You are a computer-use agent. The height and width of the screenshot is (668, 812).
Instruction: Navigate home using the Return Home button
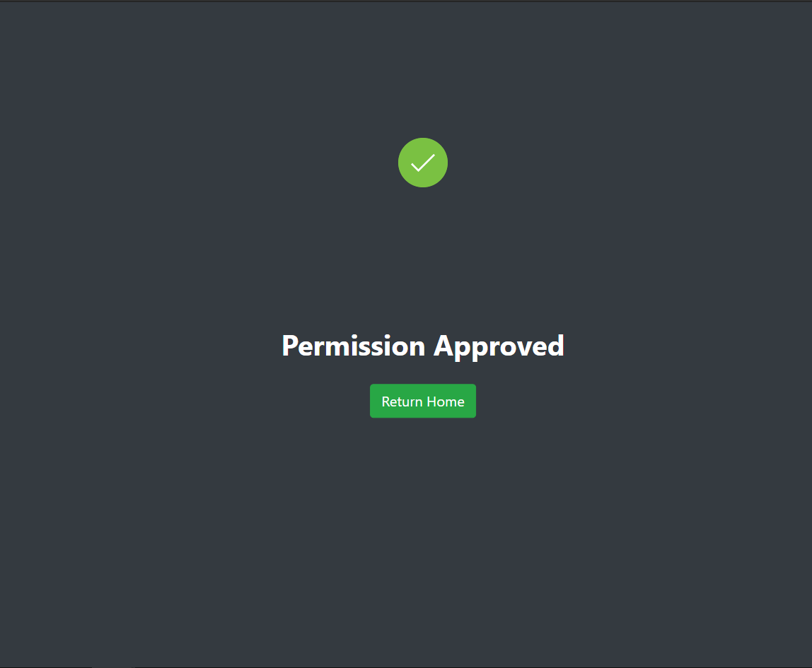click(422, 401)
